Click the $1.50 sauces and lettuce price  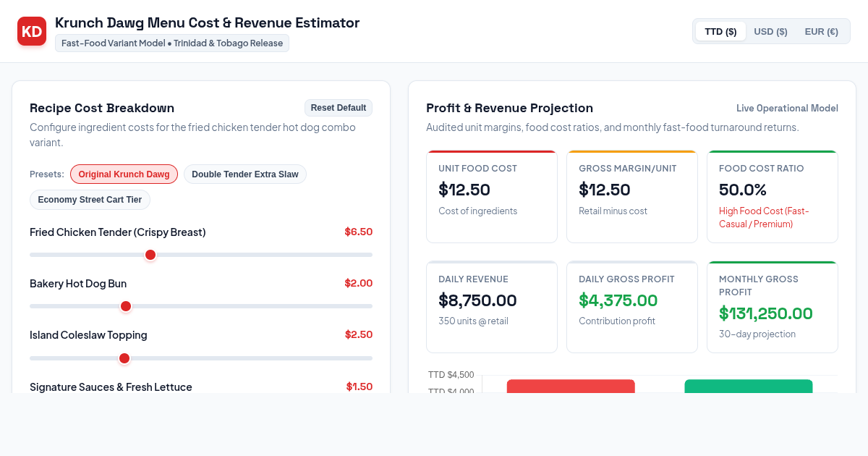click(359, 387)
